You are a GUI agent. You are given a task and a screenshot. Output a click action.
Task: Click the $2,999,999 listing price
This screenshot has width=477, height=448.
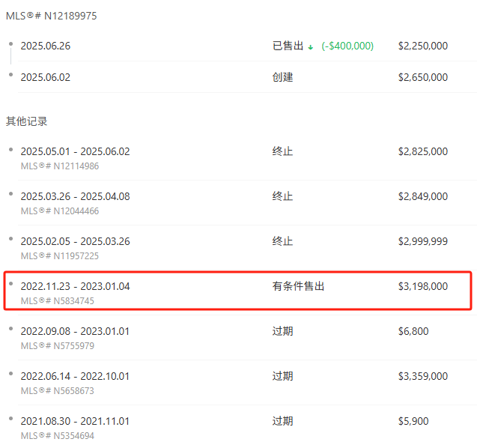click(x=422, y=241)
